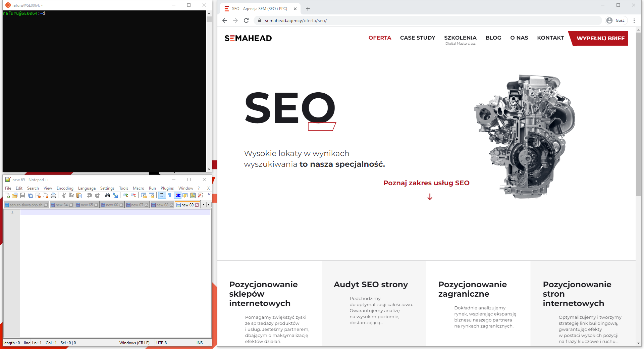
Task: Click the terminal scrollbar down arrow
Action: (x=209, y=169)
